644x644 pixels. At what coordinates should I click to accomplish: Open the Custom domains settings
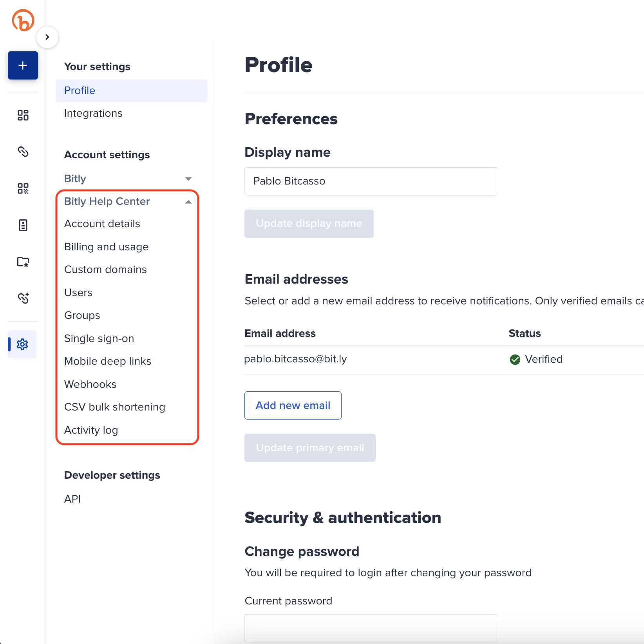click(105, 269)
